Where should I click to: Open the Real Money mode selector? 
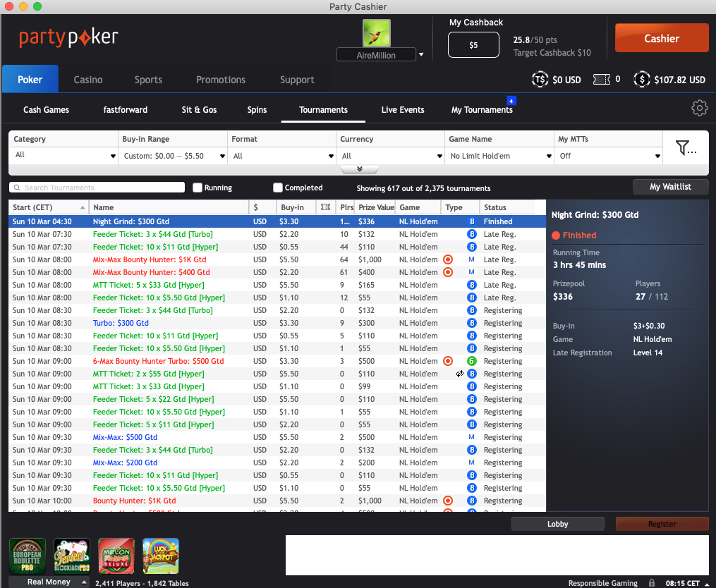tap(49, 582)
